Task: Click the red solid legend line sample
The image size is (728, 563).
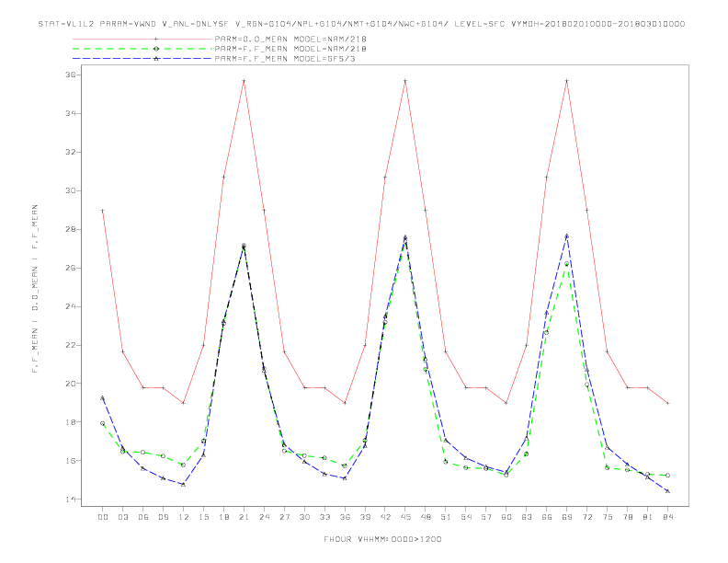Action: [x=142, y=39]
